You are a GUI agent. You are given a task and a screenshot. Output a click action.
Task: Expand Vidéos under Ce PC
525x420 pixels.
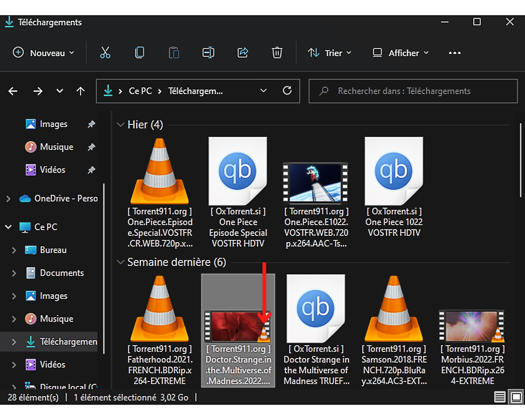point(14,364)
